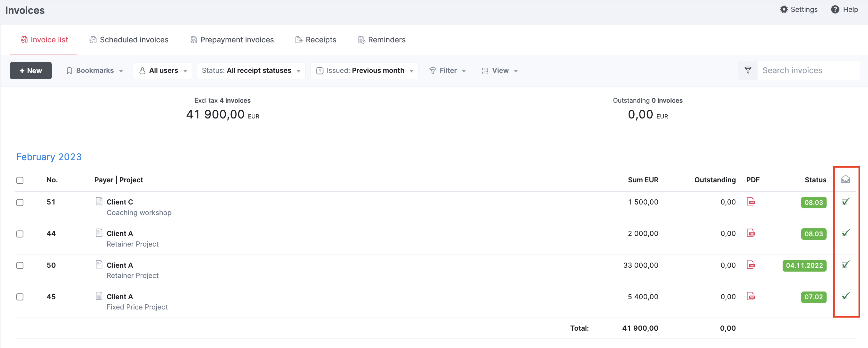
Task: Click the + New button
Action: tap(31, 71)
